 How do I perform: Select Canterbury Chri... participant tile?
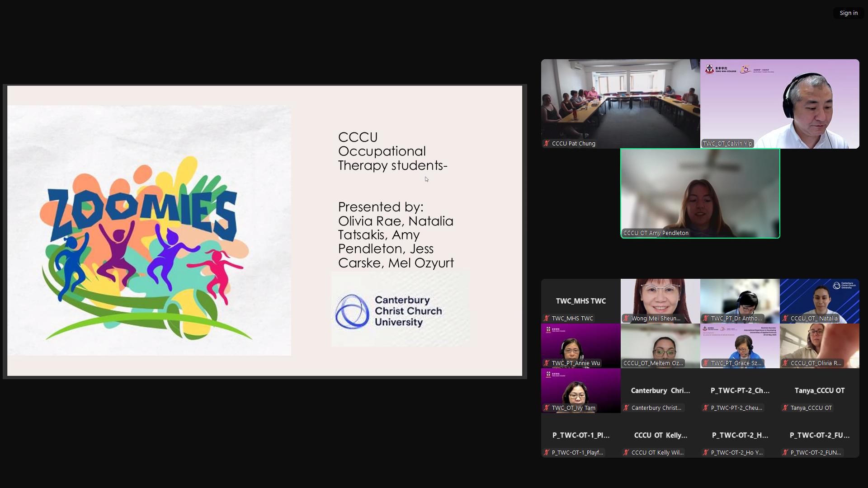660,390
